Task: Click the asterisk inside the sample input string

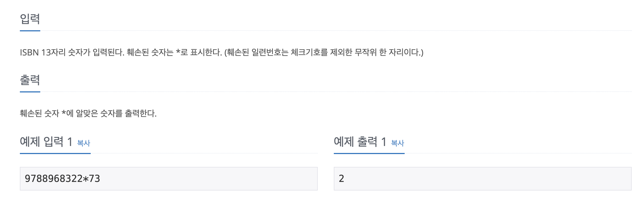Action: pos(86,179)
